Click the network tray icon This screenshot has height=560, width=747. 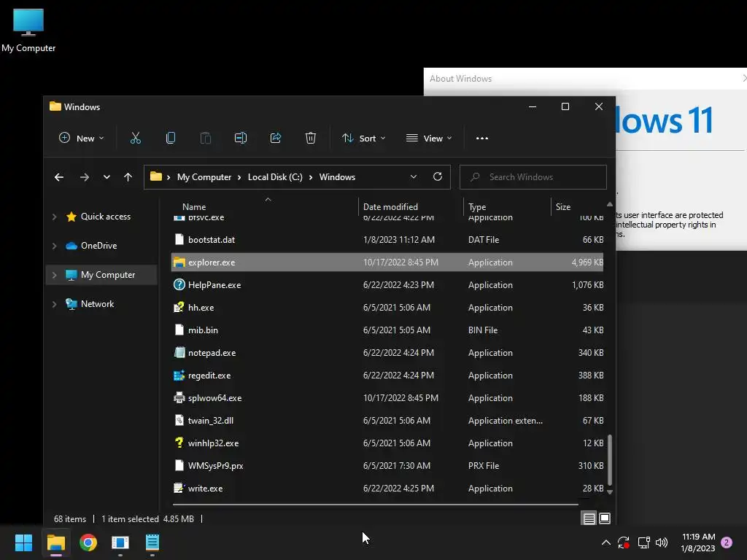(643, 542)
